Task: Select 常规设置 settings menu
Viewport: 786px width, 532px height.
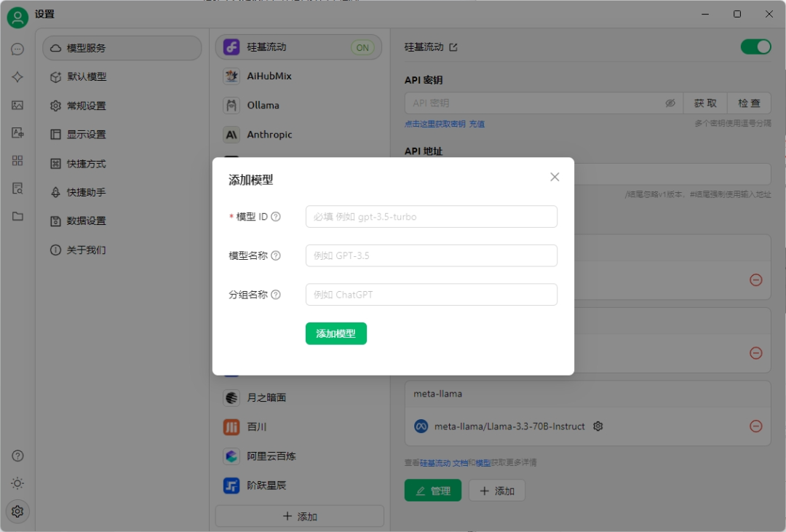Action: (x=122, y=106)
